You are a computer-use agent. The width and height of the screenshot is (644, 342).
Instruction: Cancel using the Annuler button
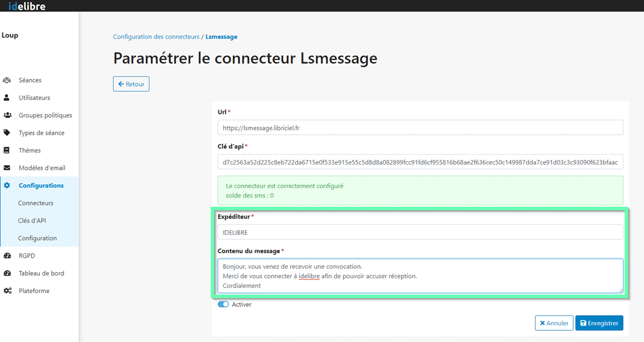point(554,323)
